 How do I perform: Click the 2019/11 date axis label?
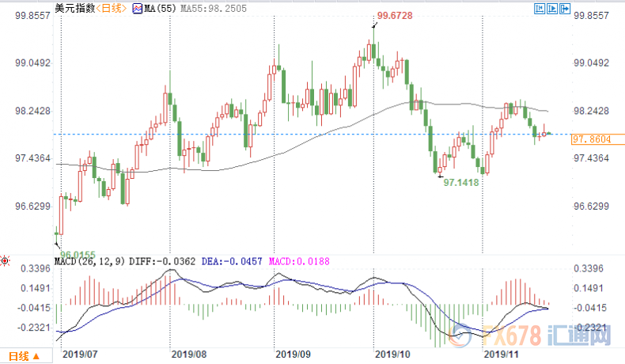coord(501,354)
